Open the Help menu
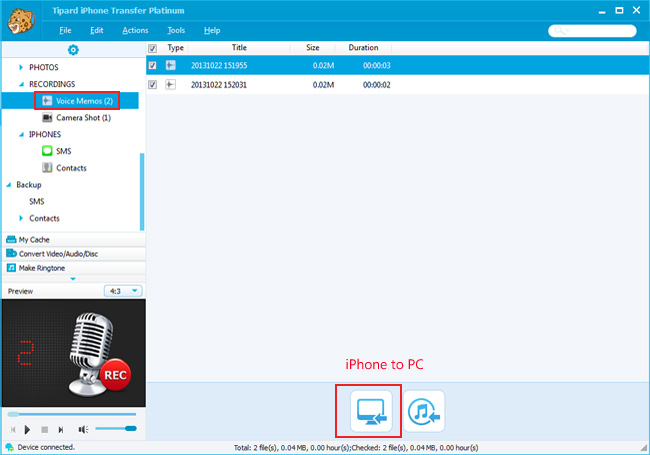 coord(212,30)
